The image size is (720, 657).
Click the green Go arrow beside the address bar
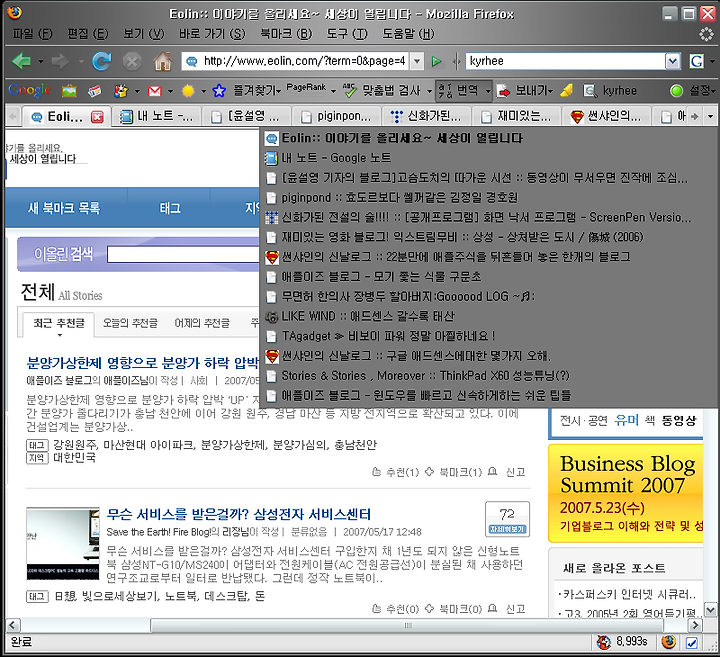click(436, 61)
